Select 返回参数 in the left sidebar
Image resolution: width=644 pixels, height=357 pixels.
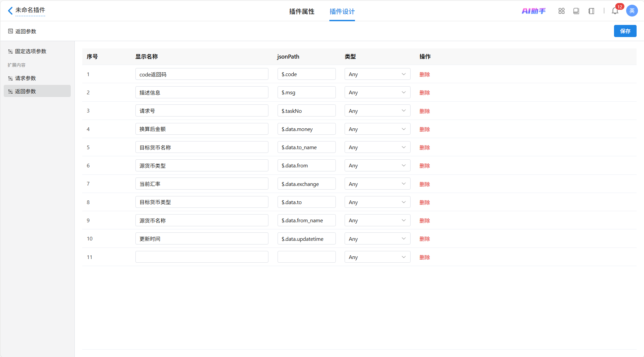(x=25, y=91)
